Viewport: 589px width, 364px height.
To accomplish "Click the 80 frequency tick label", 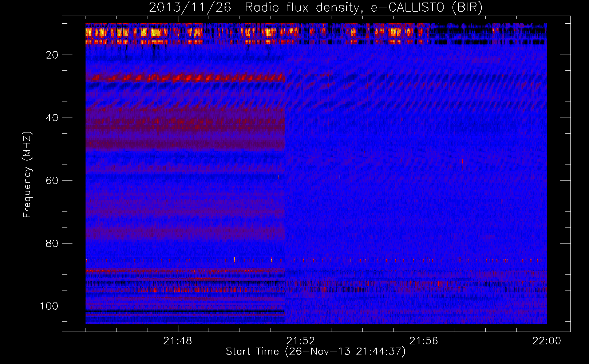I will pyautogui.click(x=52, y=243).
